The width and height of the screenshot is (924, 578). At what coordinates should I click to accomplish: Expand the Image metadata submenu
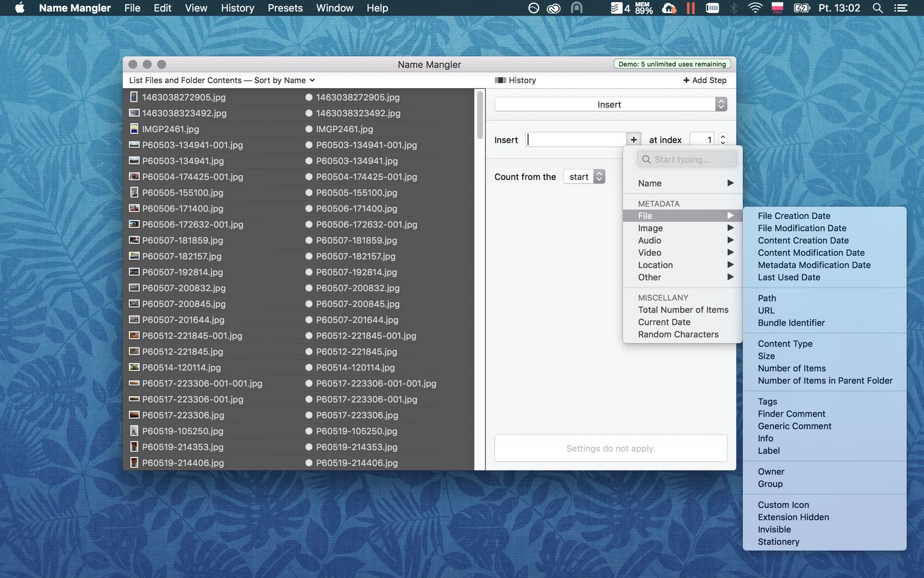click(x=682, y=228)
